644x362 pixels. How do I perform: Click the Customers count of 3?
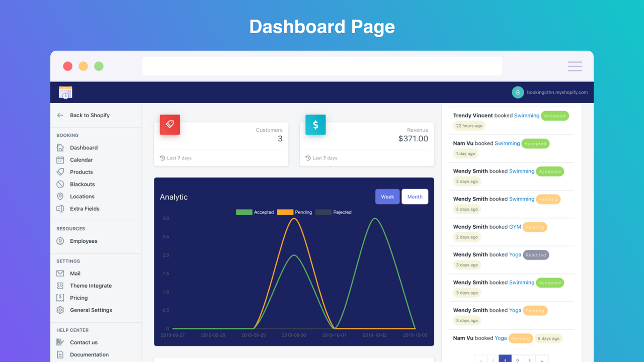click(x=280, y=139)
